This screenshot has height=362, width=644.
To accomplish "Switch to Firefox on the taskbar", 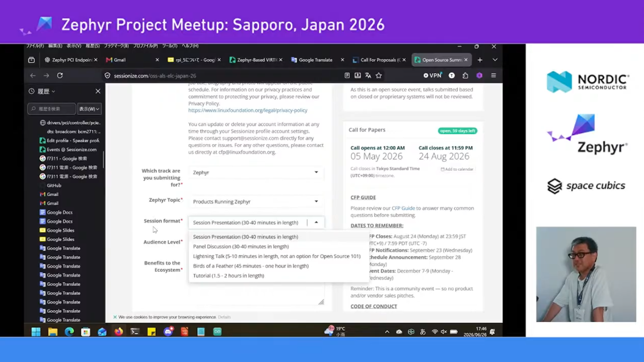I will tap(118, 332).
